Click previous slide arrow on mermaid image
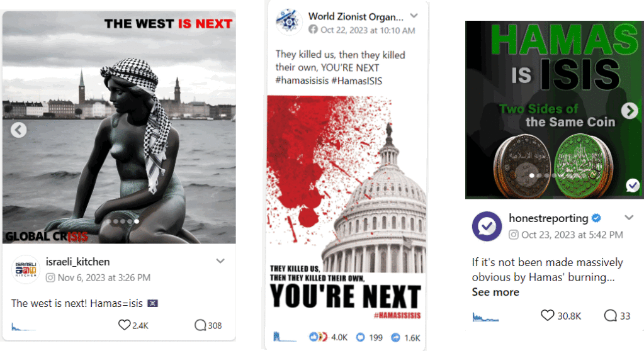This screenshot has width=644, height=351. (18, 130)
